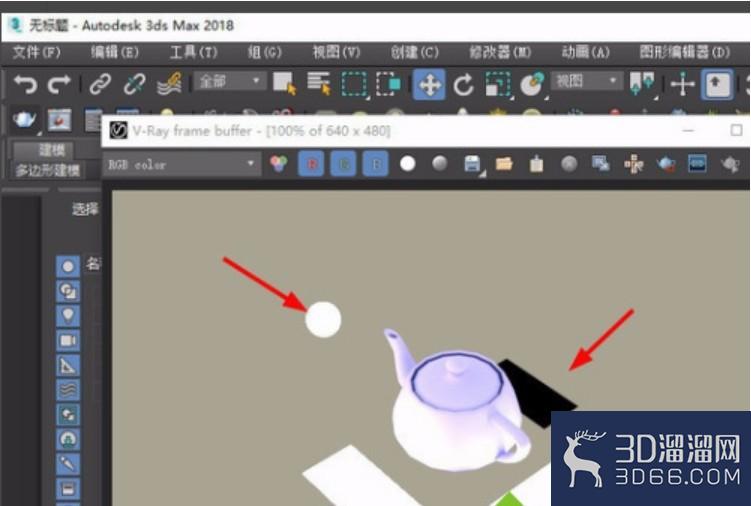The width and height of the screenshot is (751, 506).
Task: Toggle the Keyboard Shortcut Override button
Action: coord(717,85)
